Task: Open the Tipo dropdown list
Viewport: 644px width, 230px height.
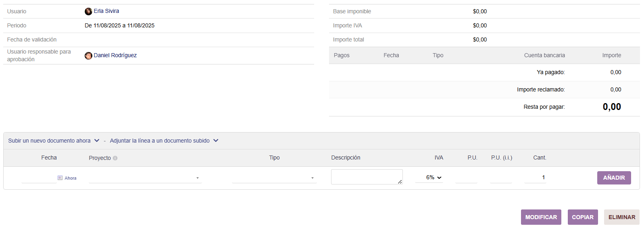Action: [274, 178]
